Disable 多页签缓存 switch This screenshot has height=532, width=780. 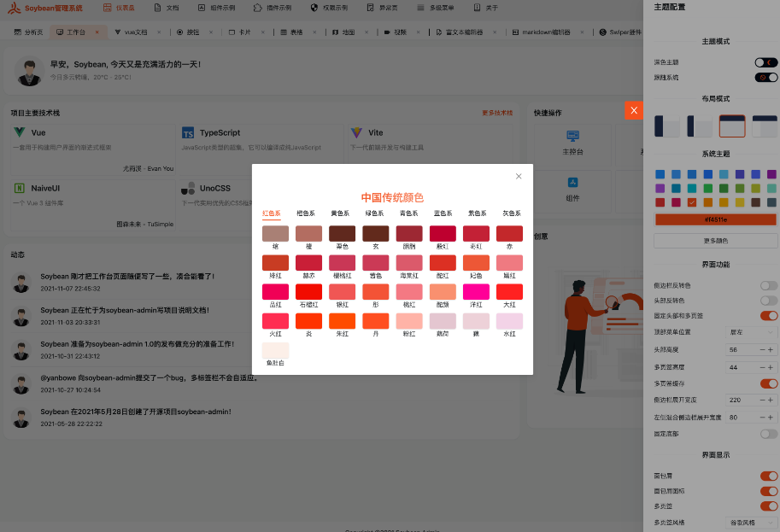tap(769, 383)
